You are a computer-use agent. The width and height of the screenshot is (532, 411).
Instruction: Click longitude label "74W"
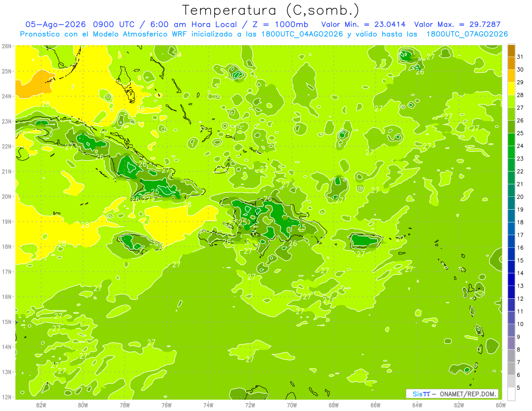208,404
